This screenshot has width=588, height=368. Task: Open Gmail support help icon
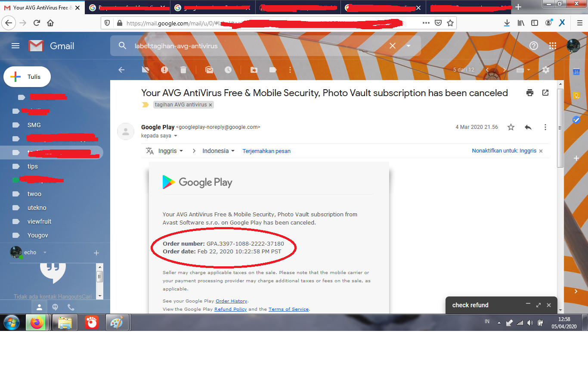[534, 46]
